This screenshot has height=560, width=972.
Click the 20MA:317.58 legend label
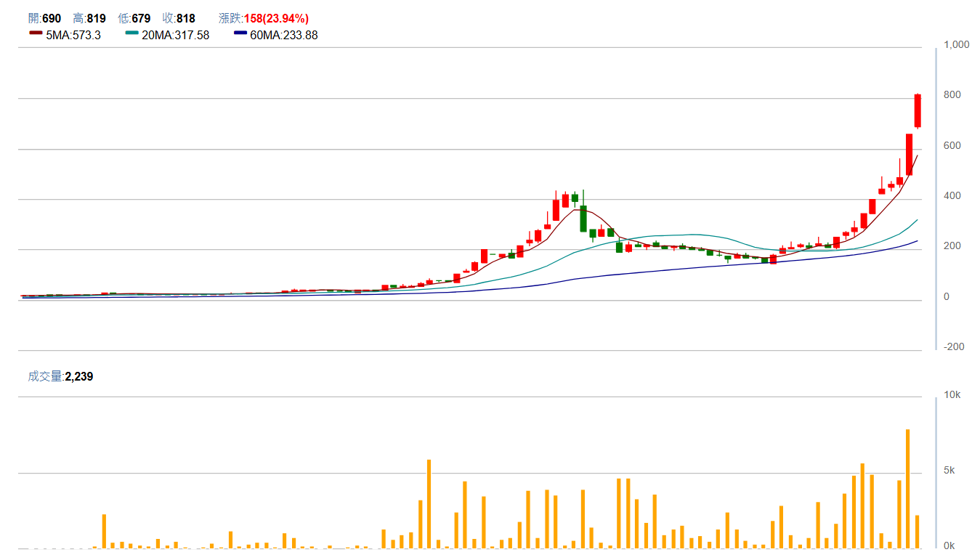[x=175, y=35]
